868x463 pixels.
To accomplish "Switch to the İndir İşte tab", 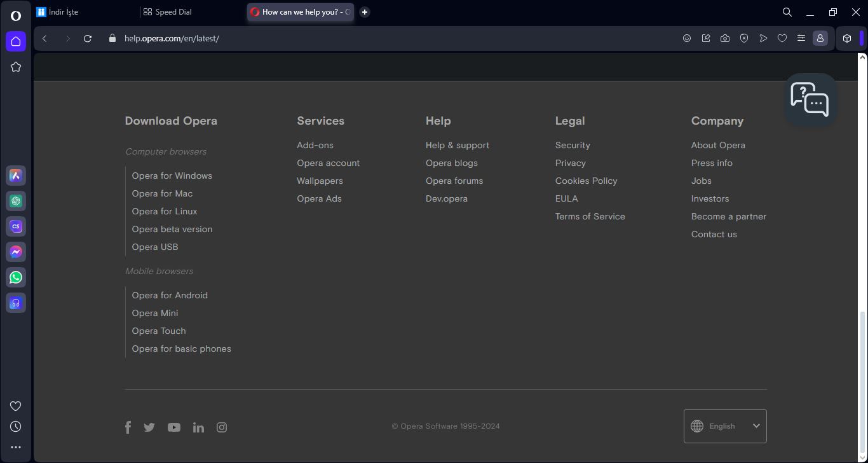I will (x=85, y=12).
